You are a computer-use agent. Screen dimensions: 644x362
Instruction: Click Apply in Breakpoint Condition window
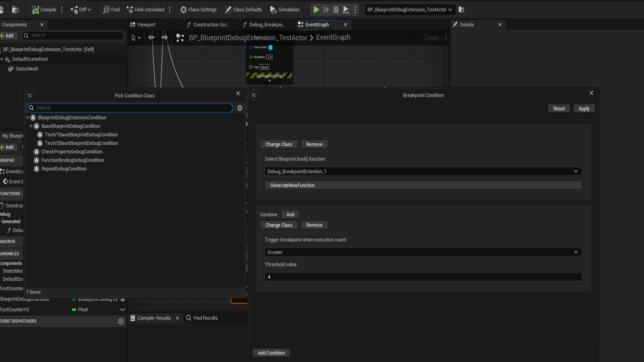tap(584, 109)
